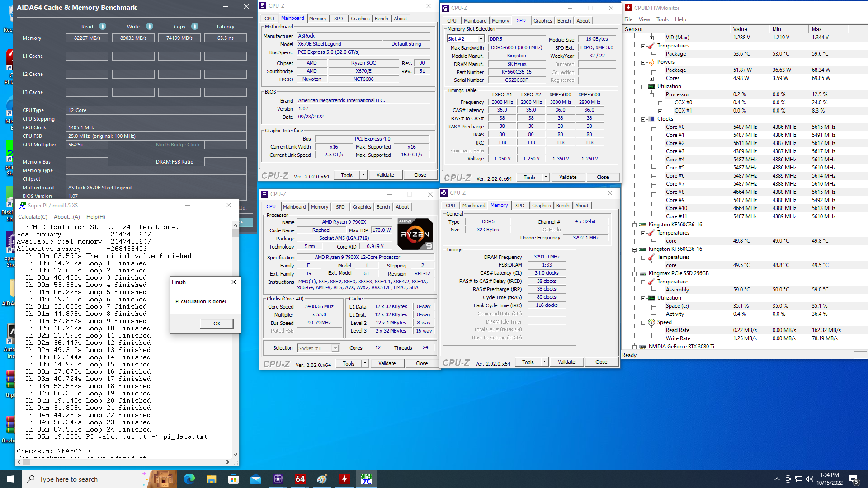The width and height of the screenshot is (868, 488).
Task: Open the View menu in HWMonitor
Action: point(644,19)
